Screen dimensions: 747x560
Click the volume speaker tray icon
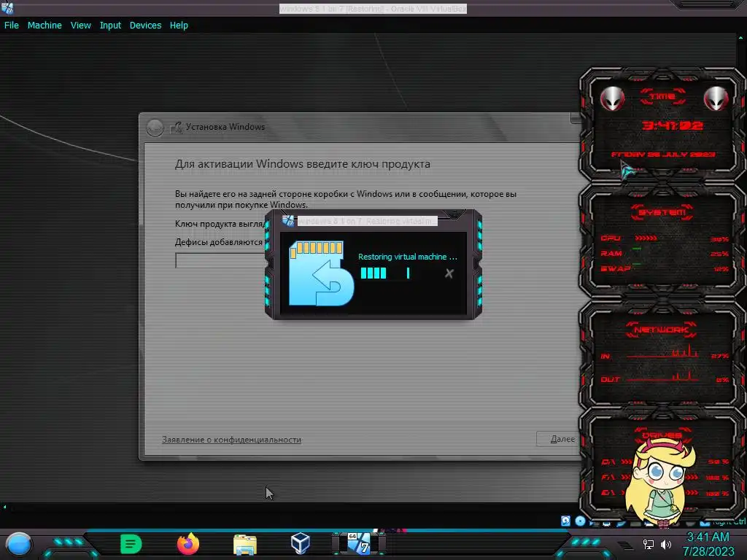point(665,544)
